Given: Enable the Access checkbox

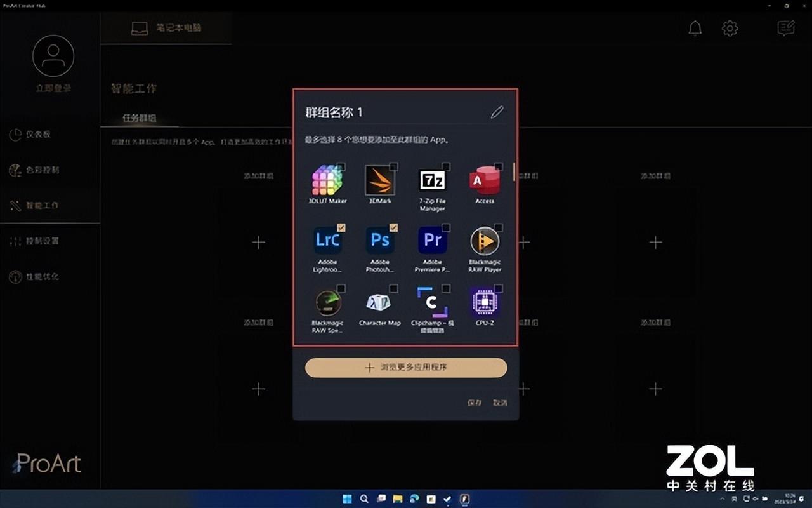Looking at the screenshot, I should point(499,166).
